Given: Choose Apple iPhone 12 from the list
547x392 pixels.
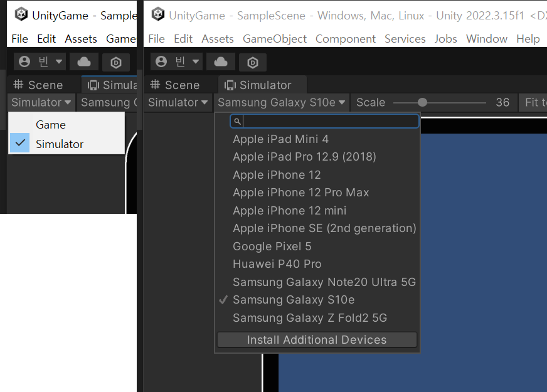Looking at the screenshot, I should point(317,175).
